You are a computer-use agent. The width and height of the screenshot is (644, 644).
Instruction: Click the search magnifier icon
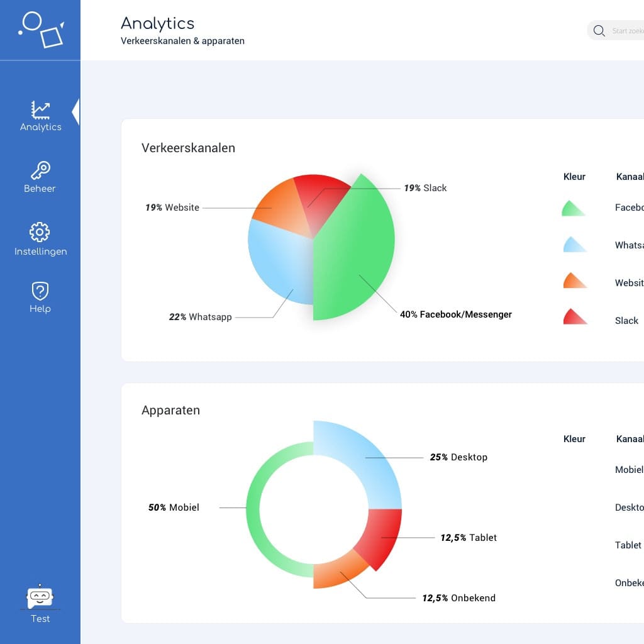[599, 31]
